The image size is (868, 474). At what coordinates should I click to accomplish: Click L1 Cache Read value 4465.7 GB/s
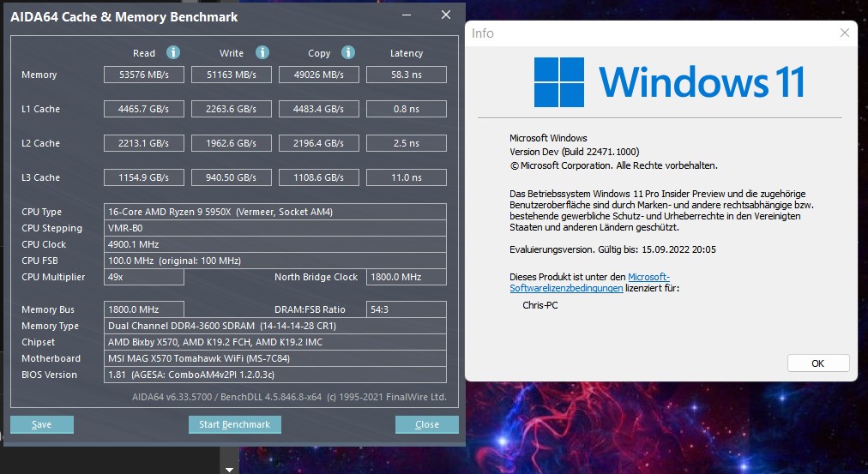[144, 109]
